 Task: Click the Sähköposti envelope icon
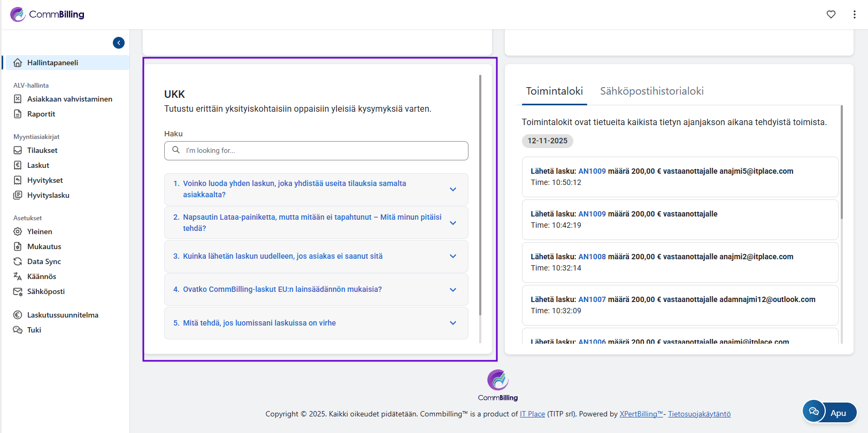(18, 291)
